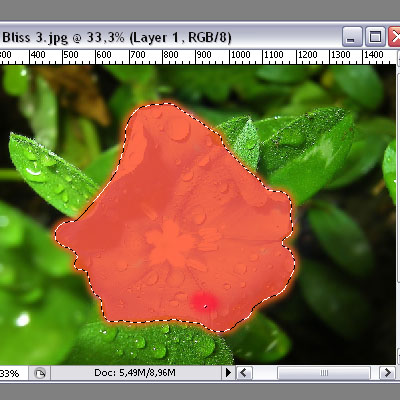400x400 pixels.
Task: Click the horizontal scrollbar left arrow
Action: (x=244, y=373)
